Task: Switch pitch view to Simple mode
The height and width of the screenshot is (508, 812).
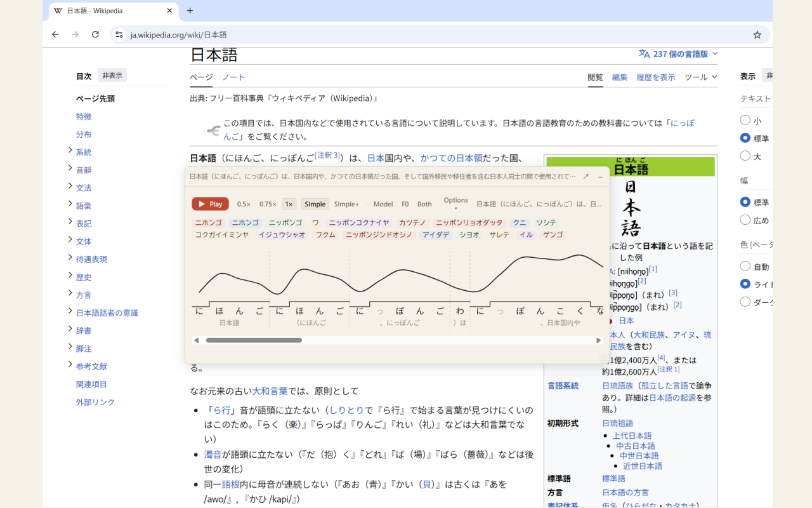Action: 315,204
